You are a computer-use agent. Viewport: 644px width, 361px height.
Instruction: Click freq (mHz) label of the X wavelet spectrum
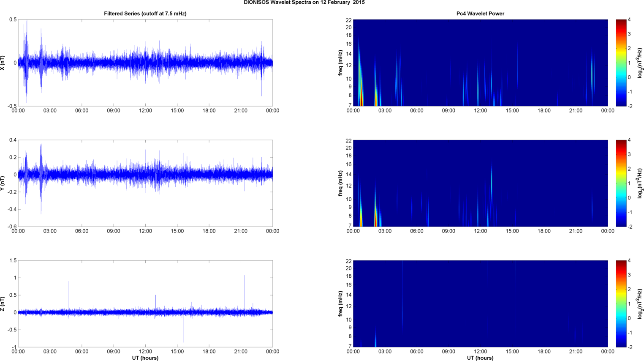tap(340, 63)
